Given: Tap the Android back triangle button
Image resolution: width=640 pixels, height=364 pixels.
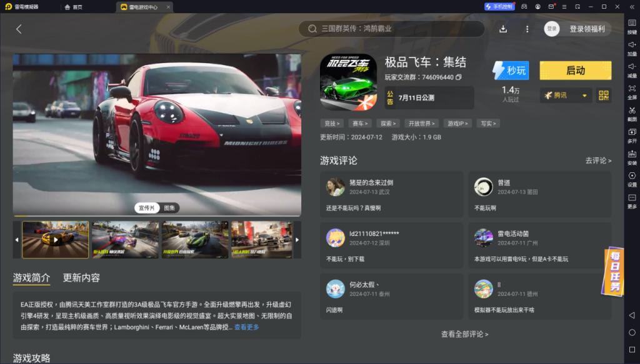Looking at the screenshot, I should (632, 315).
